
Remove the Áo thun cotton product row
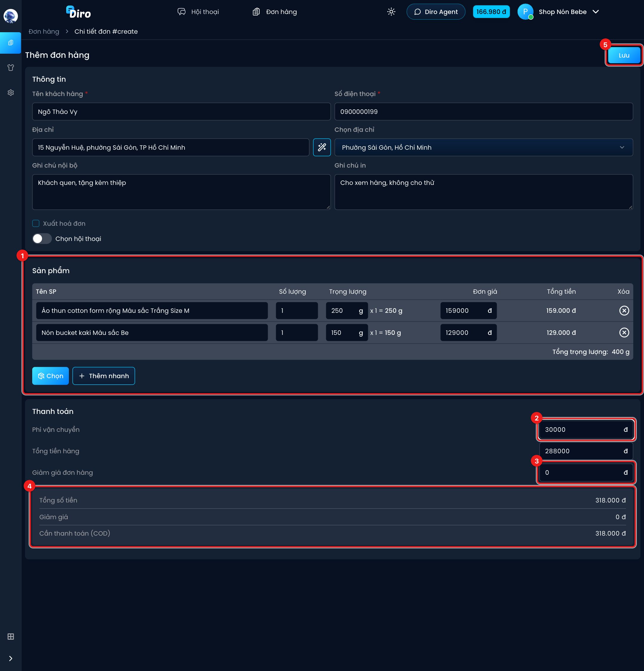624,310
